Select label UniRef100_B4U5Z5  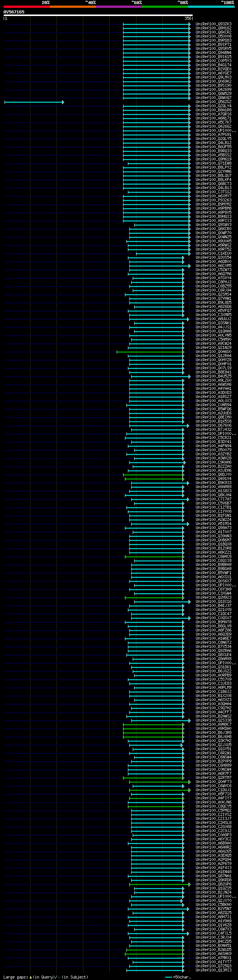coord(213,376)
